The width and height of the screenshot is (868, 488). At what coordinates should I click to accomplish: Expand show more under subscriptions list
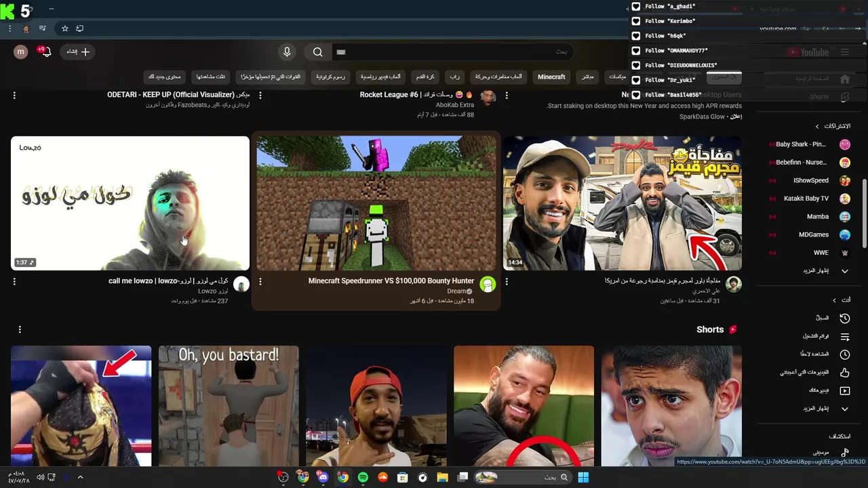pyautogui.click(x=825, y=271)
